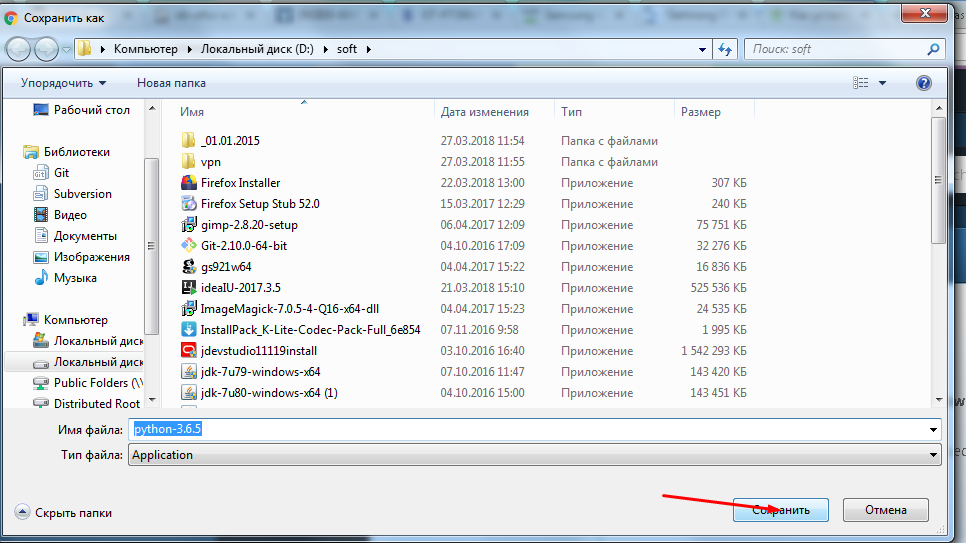The image size is (966, 543).
Task: Select the jdevstudio11119install icon
Action: tap(189, 350)
